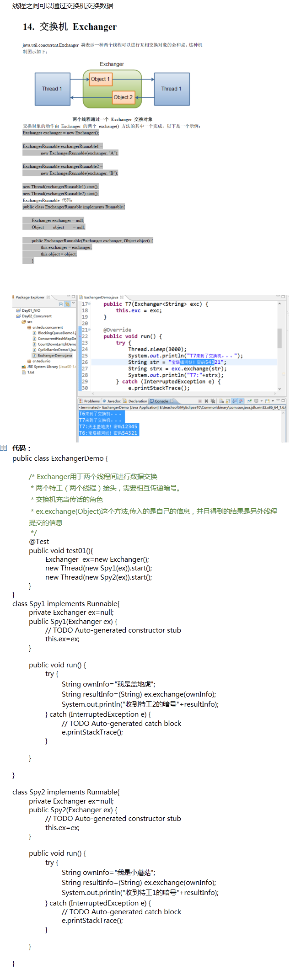290x980 pixels.
Task: Click the Pin Console icon
Action: (249, 401)
